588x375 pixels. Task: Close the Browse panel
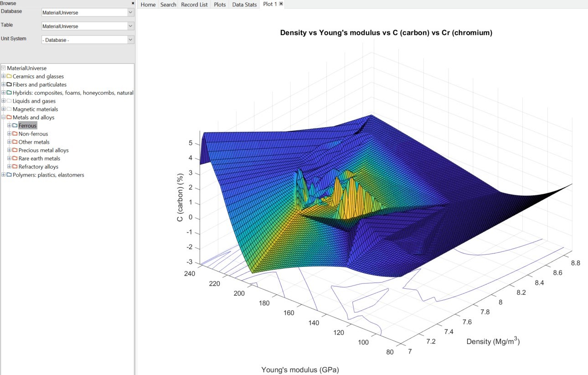click(x=133, y=3)
